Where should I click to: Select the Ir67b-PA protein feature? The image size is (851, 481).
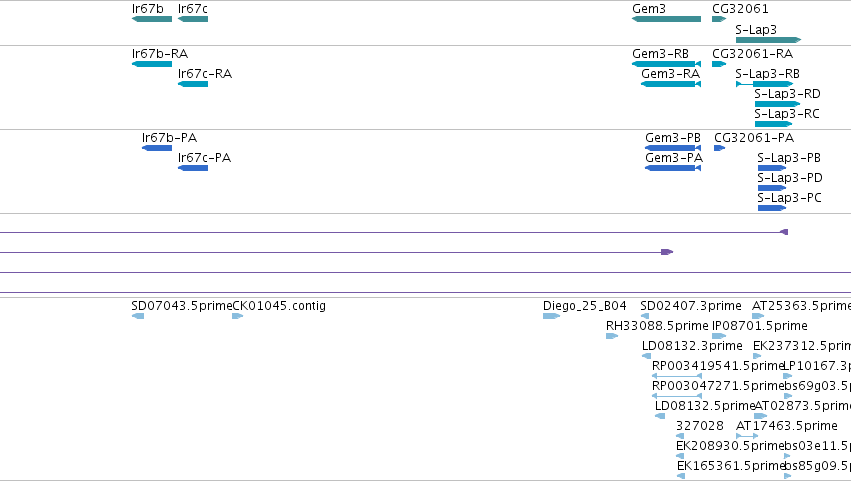[x=157, y=148]
